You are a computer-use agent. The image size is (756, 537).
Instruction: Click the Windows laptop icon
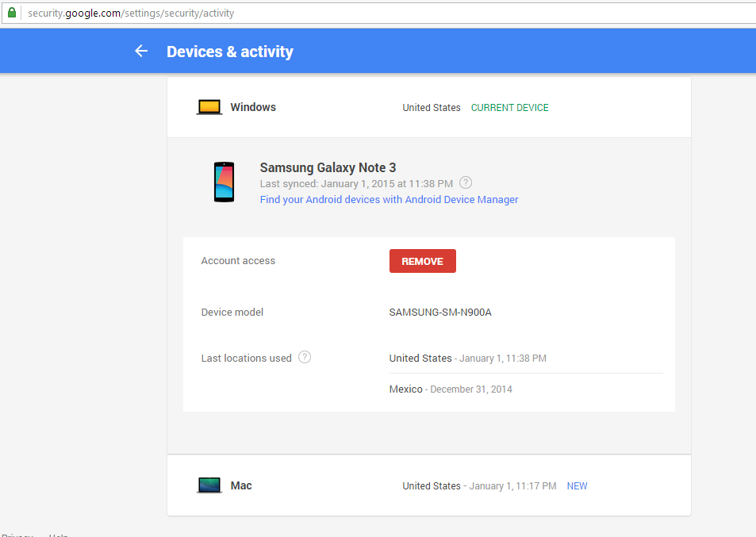coord(209,107)
